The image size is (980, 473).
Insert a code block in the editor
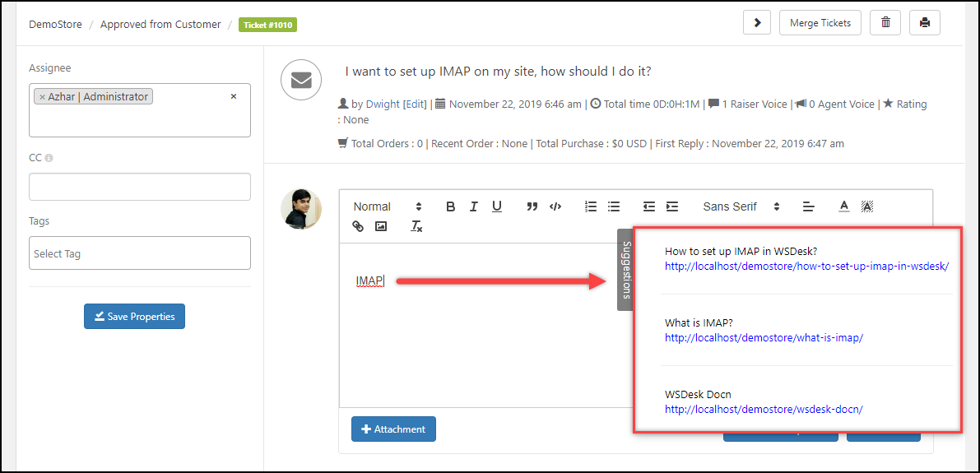coord(555,206)
